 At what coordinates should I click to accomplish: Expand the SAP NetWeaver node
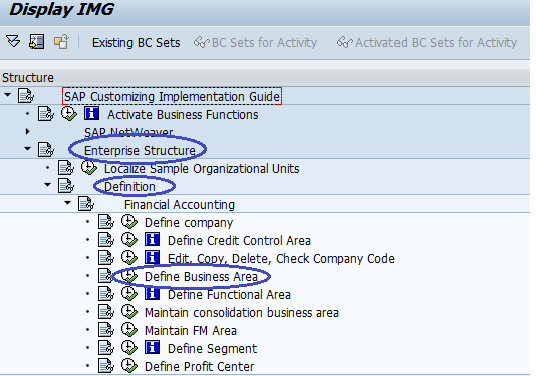pos(28,131)
